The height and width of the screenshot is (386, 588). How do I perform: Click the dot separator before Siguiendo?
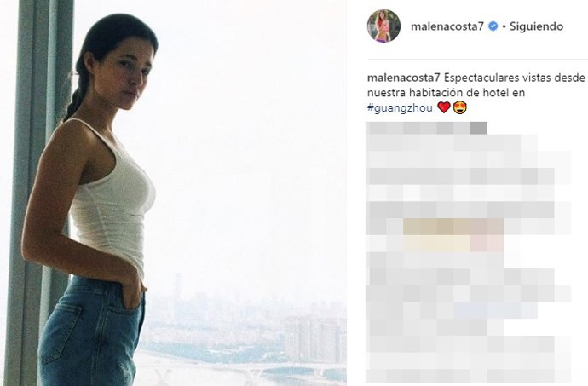(504, 26)
